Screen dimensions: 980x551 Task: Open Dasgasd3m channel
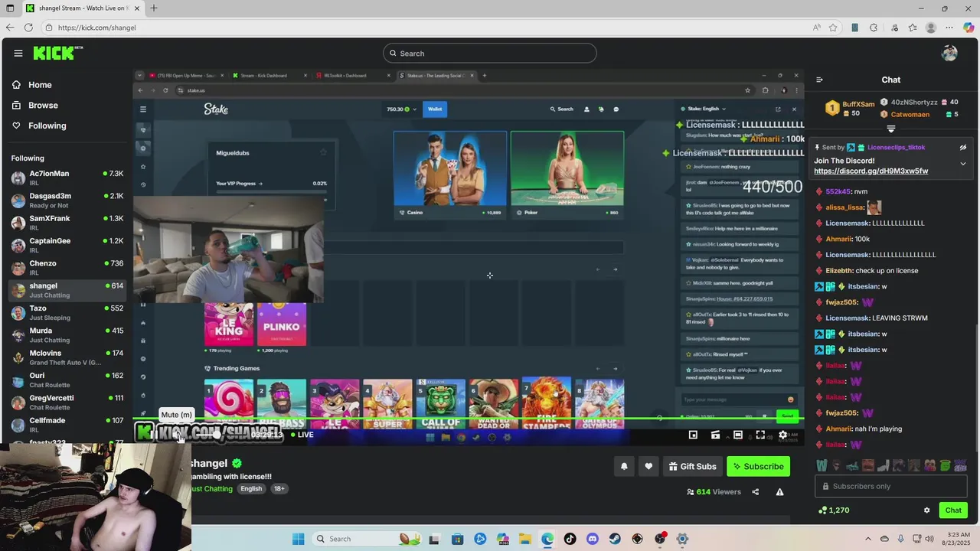coord(67,201)
